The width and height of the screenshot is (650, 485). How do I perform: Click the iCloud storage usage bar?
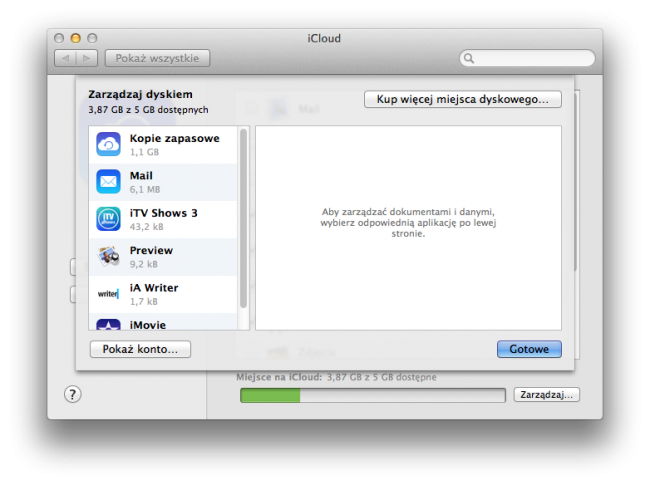tap(373, 395)
